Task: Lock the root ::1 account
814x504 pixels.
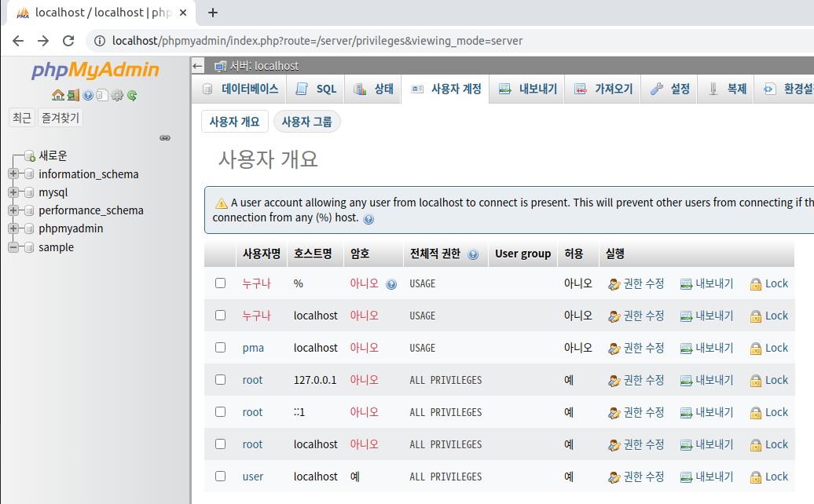Action: coord(769,412)
